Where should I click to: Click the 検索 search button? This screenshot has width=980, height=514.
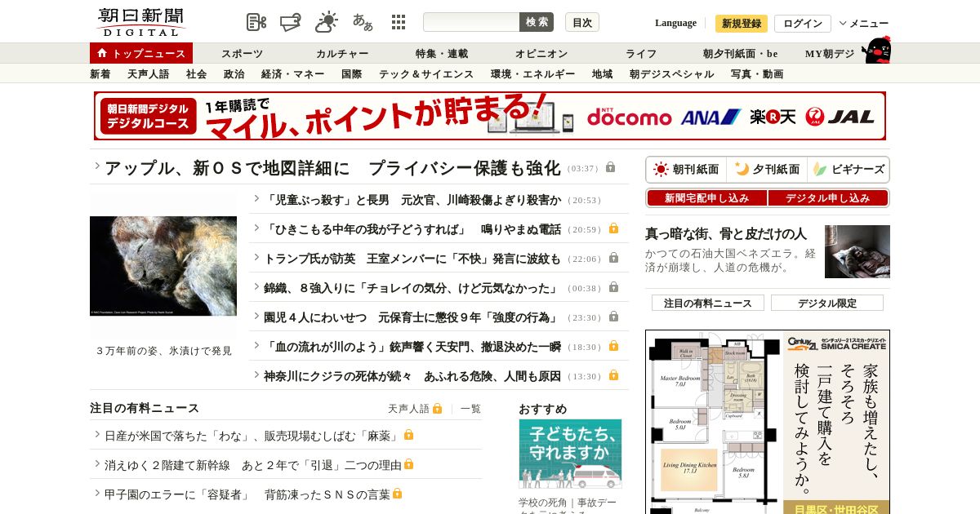coord(537,22)
